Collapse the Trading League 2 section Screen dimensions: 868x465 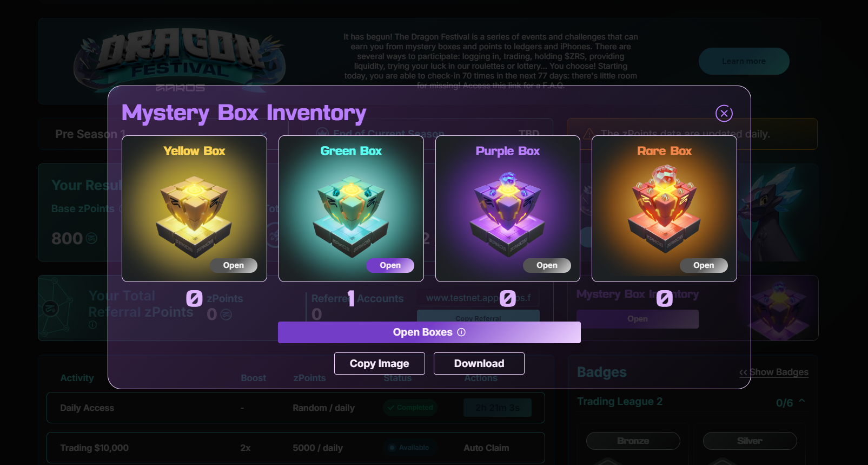point(802,401)
